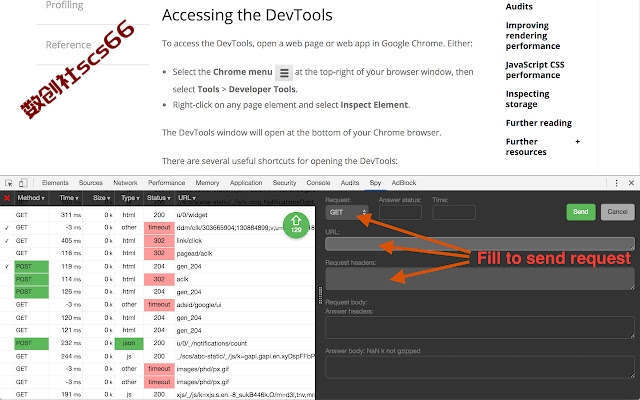Screen dimensions: 640x400
Task: Select the Spy tab
Action: (x=376, y=183)
